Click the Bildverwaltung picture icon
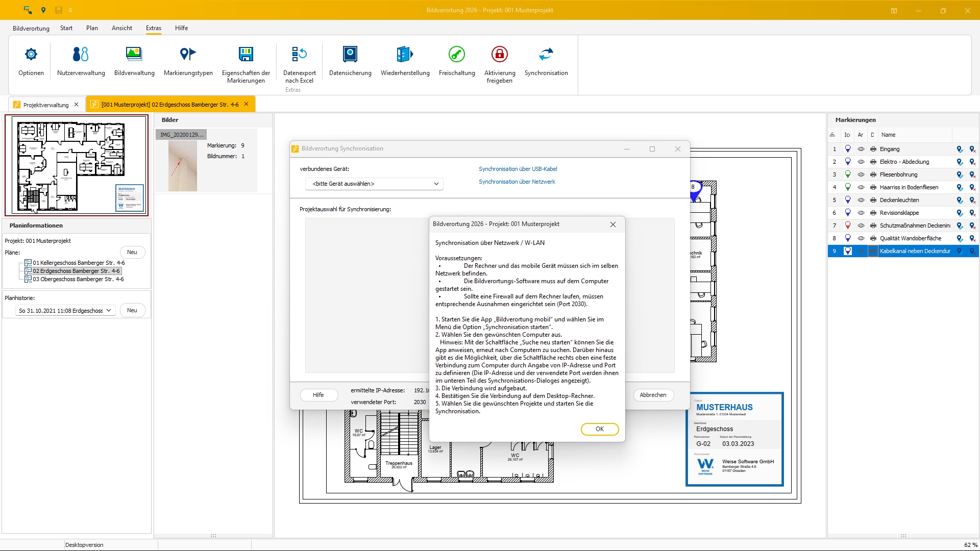The height and width of the screenshot is (551, 980). pos(134,54)
